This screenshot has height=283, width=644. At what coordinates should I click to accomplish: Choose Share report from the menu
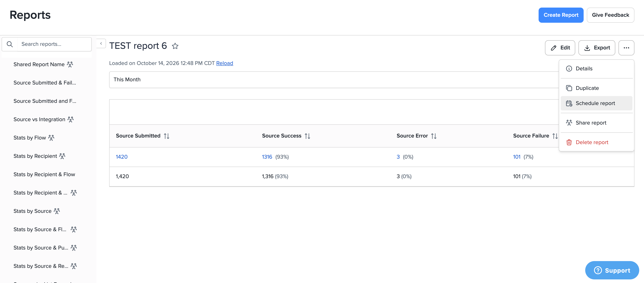point(597,123)
